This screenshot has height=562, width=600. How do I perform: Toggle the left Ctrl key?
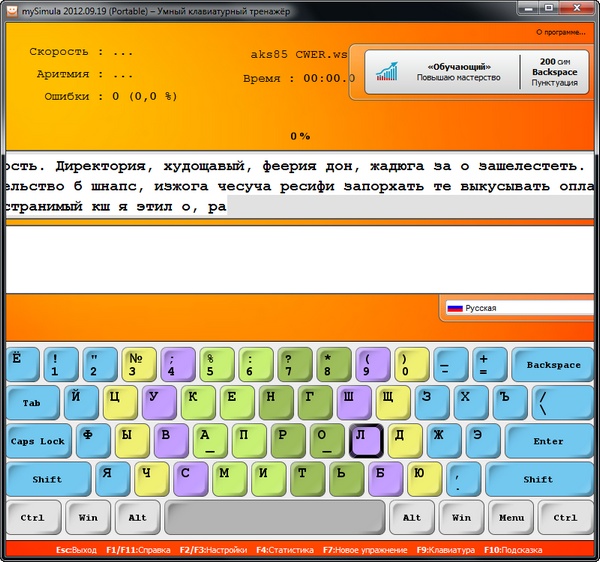[31, 517]
